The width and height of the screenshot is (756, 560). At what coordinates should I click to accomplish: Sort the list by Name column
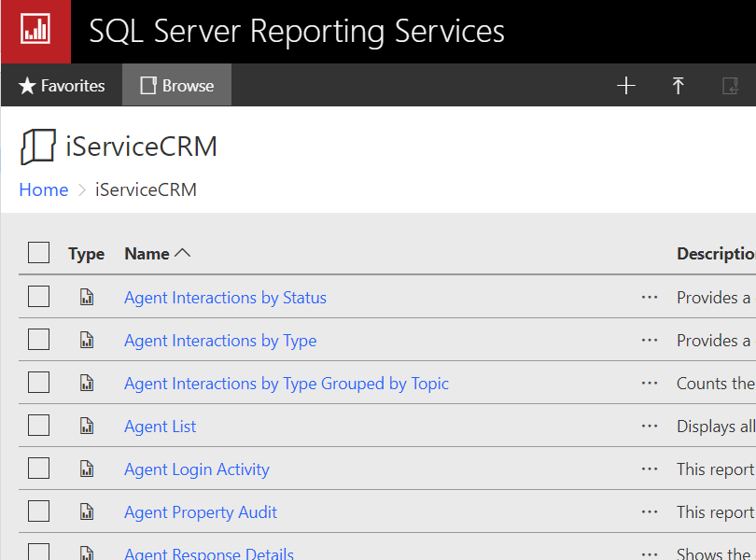(157, 254)
